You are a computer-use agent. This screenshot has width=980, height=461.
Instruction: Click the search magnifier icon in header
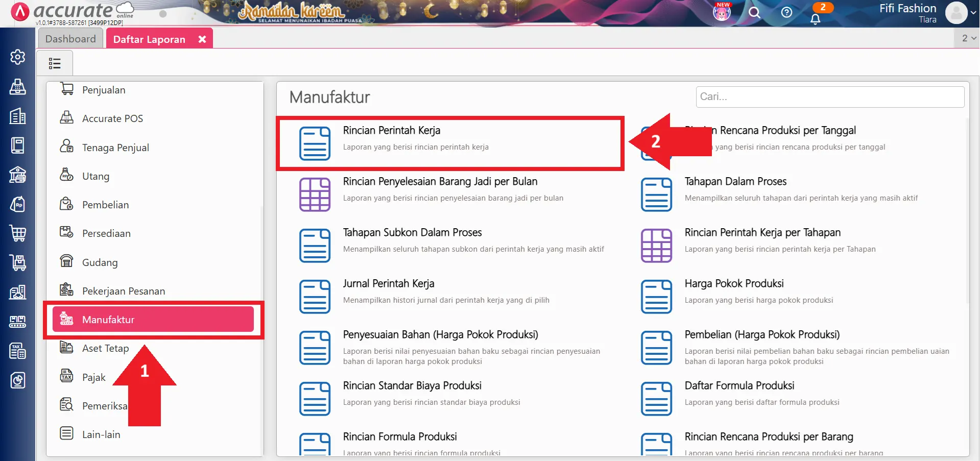coord(754,13)
